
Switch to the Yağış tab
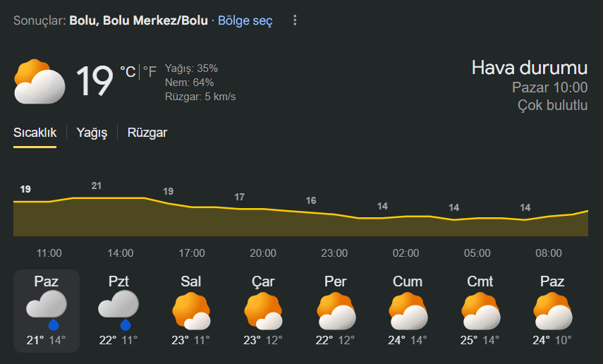coord(92,133)
